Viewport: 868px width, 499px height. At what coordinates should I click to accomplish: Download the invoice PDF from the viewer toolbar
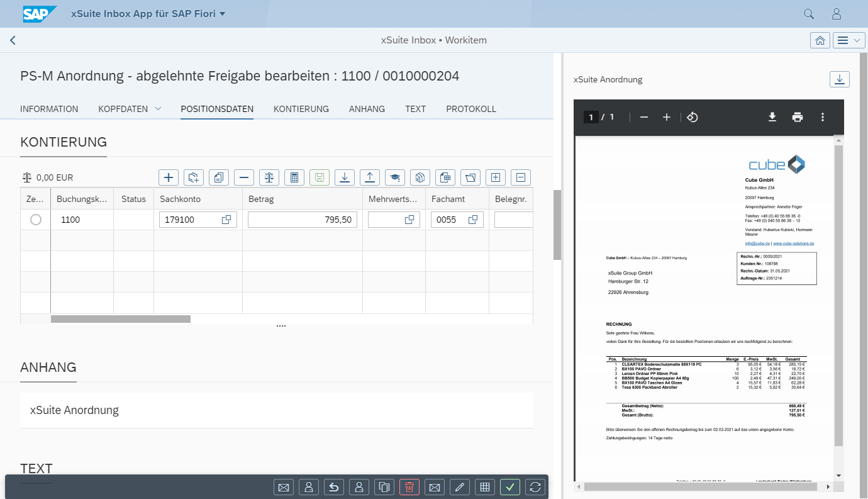coord(772,117)
